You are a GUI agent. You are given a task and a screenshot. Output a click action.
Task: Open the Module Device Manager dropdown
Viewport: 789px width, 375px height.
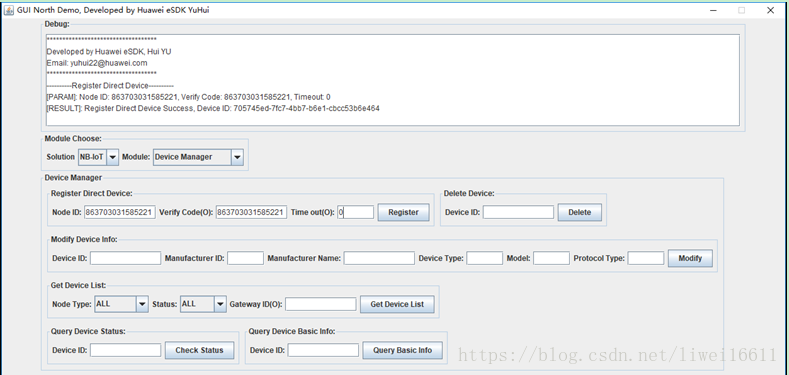[x=198, y=157]
